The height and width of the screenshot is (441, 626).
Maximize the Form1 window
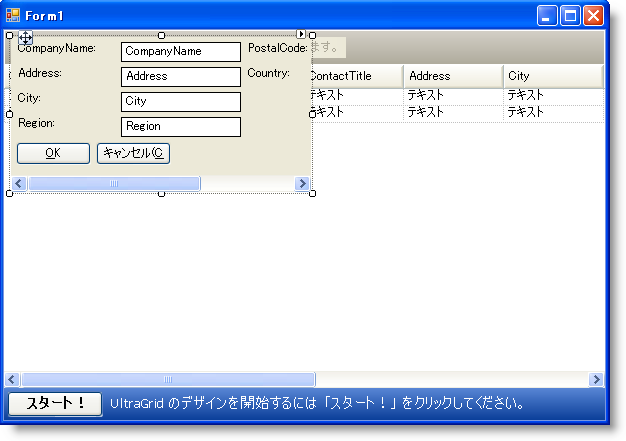[x=571, y=15]
